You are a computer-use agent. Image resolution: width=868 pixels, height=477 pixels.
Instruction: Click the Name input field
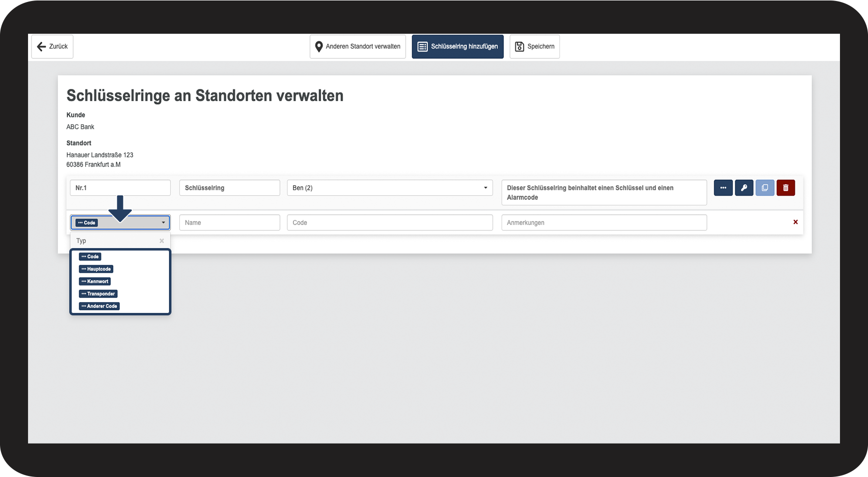pos(229,223)
